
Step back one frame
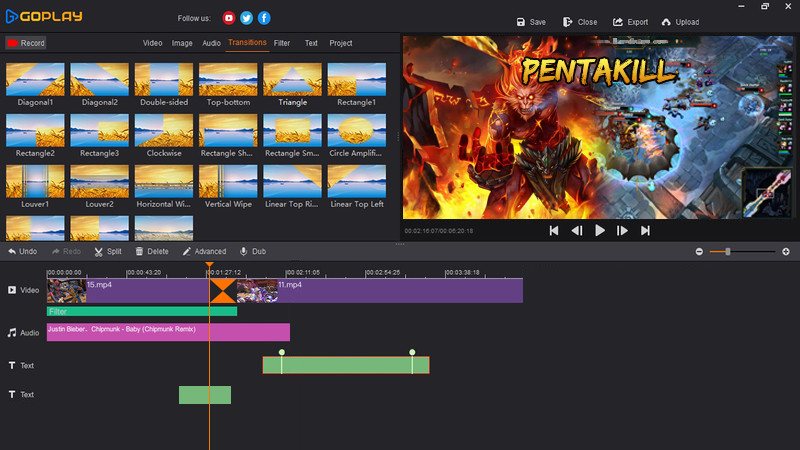pos(577,231)
